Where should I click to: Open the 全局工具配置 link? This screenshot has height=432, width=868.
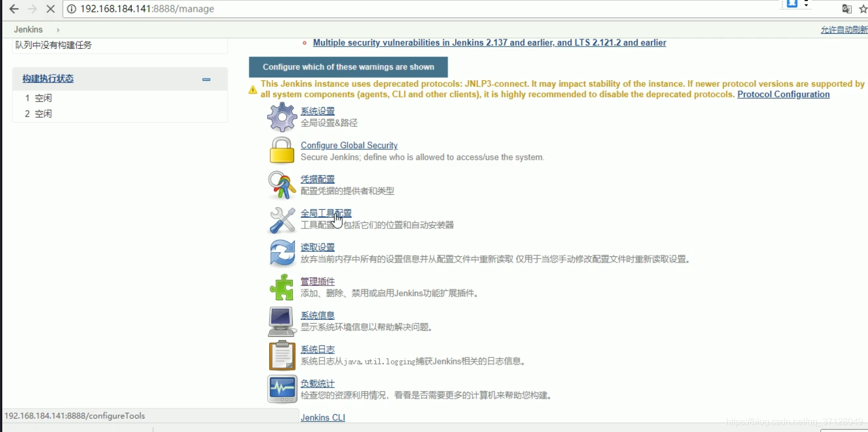[x=326, y=213]
